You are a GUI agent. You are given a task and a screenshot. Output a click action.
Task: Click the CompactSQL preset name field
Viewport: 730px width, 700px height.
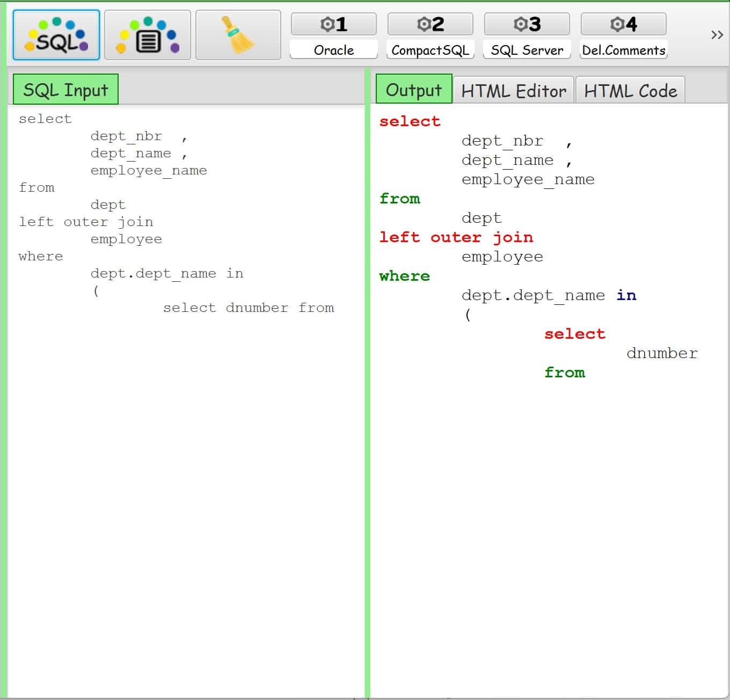click(430, 50)
